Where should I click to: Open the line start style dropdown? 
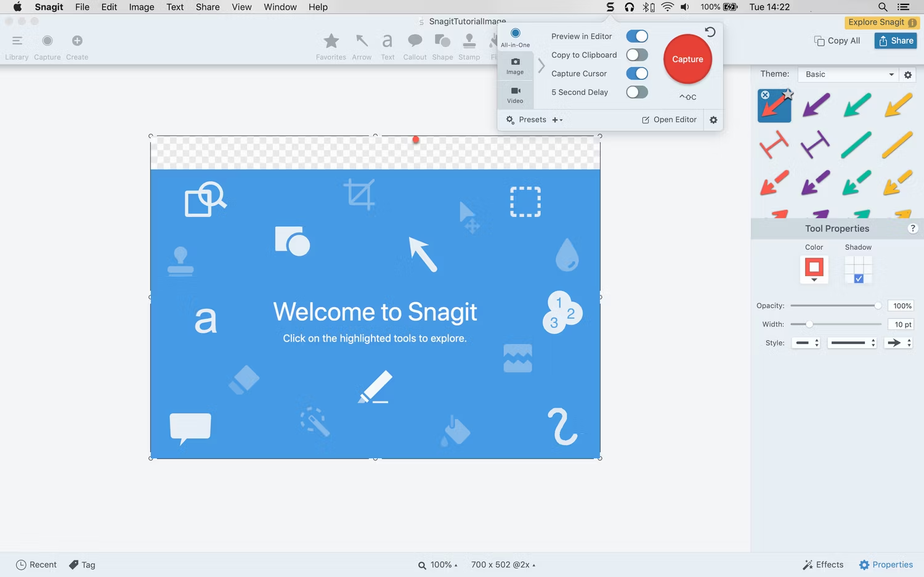point(806,343)
